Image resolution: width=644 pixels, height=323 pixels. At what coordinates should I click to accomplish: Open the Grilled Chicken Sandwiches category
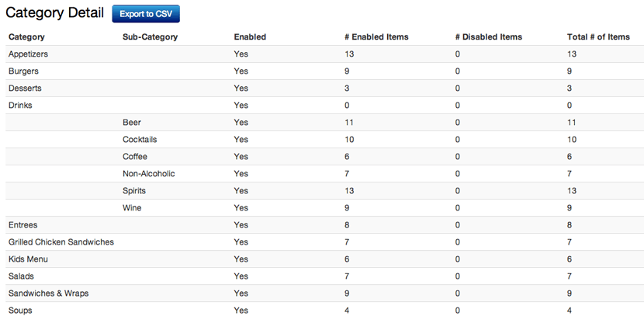[x=61, y=242]
